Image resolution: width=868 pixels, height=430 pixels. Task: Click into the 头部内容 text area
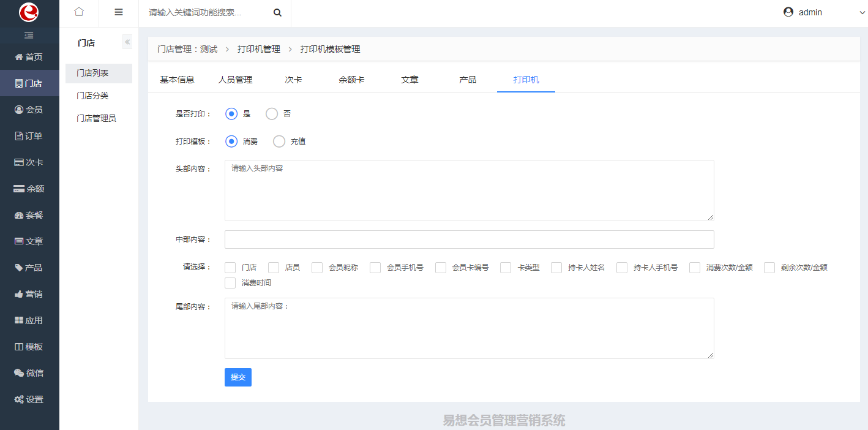(470, 190)
